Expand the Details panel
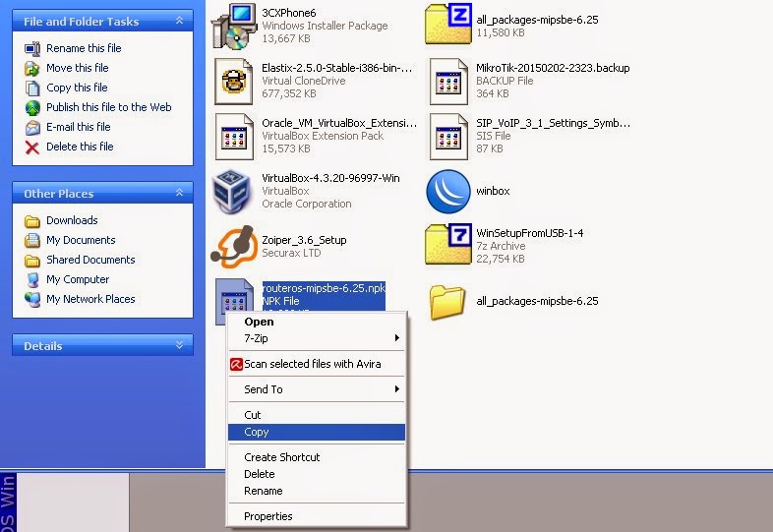Viewport: 773px width, 532px height. click(x=179, y=345)
